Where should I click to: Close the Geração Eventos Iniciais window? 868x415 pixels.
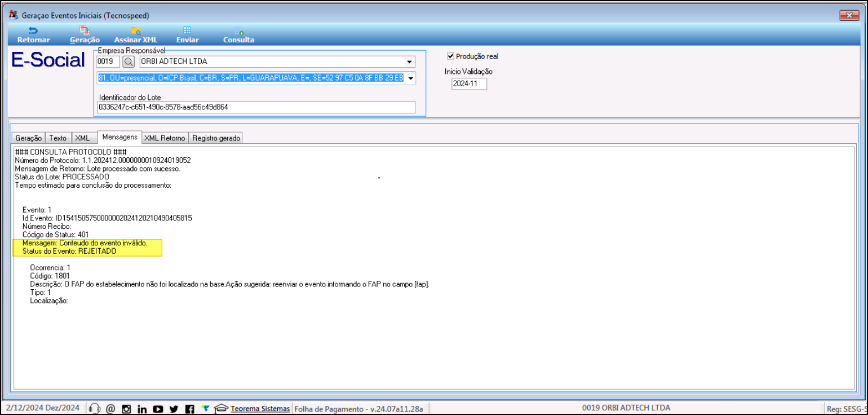pos(849,15)
